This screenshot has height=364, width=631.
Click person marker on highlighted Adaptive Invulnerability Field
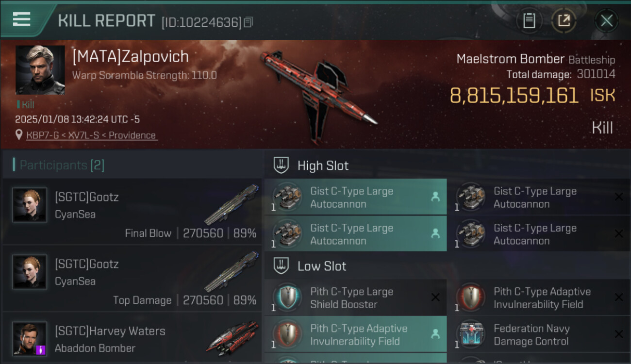(435, 334)
